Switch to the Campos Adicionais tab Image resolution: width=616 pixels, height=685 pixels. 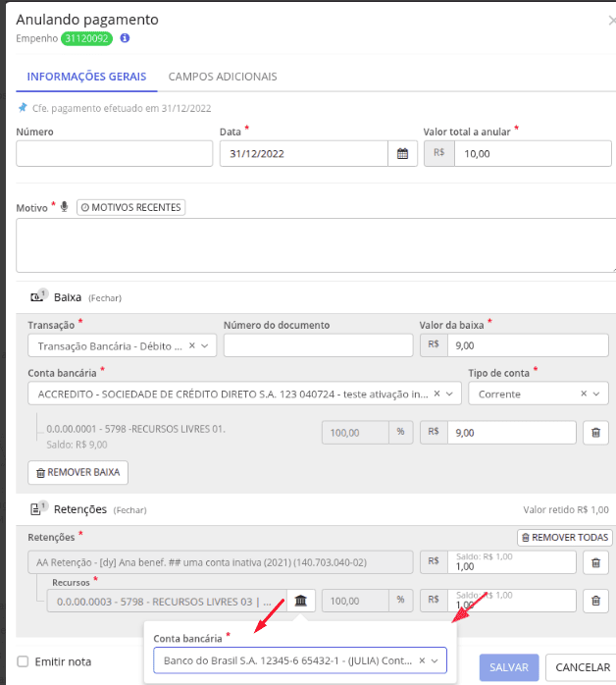223,77
